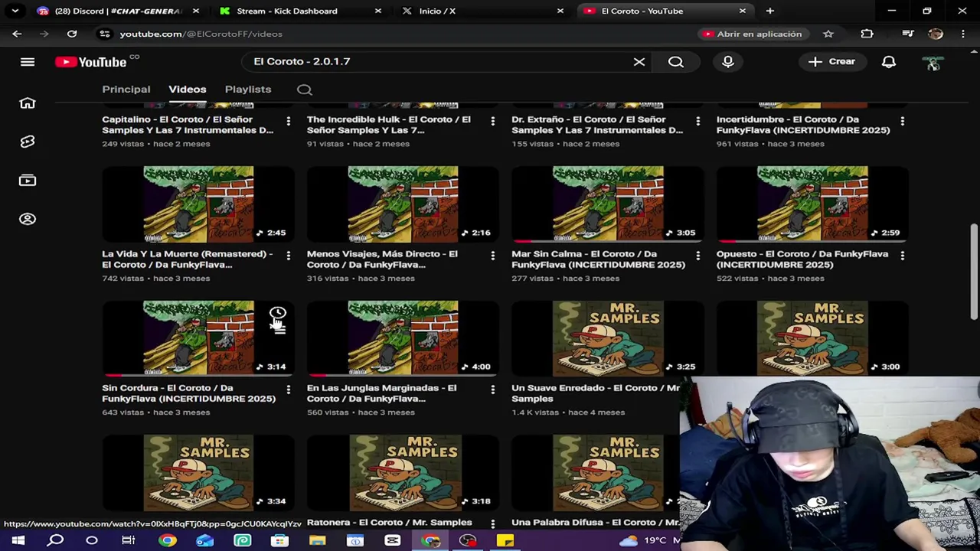Open Shorts in the YouTube sidebar
Image resolution: width=980 pixels, height=551 pixels.
[28, 142]
